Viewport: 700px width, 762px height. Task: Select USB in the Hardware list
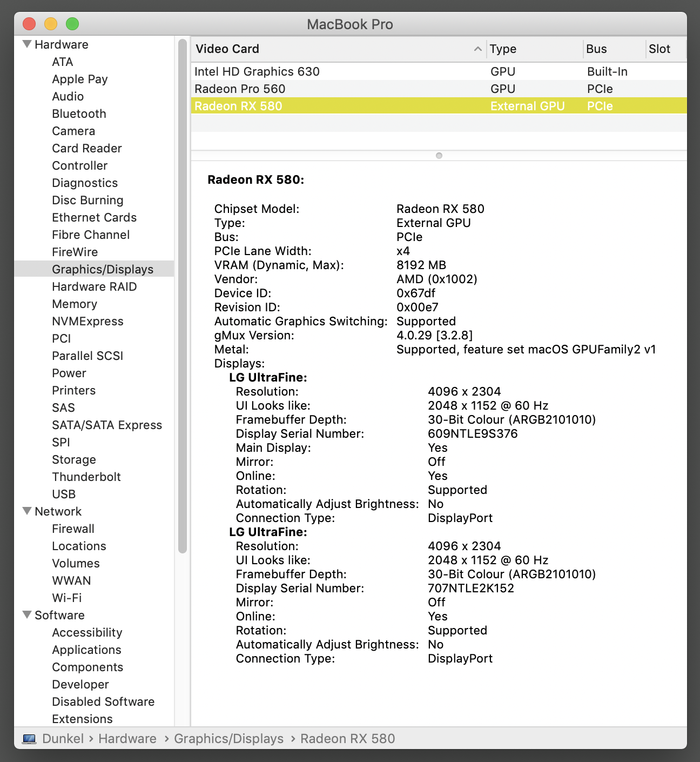coord(64,494)
